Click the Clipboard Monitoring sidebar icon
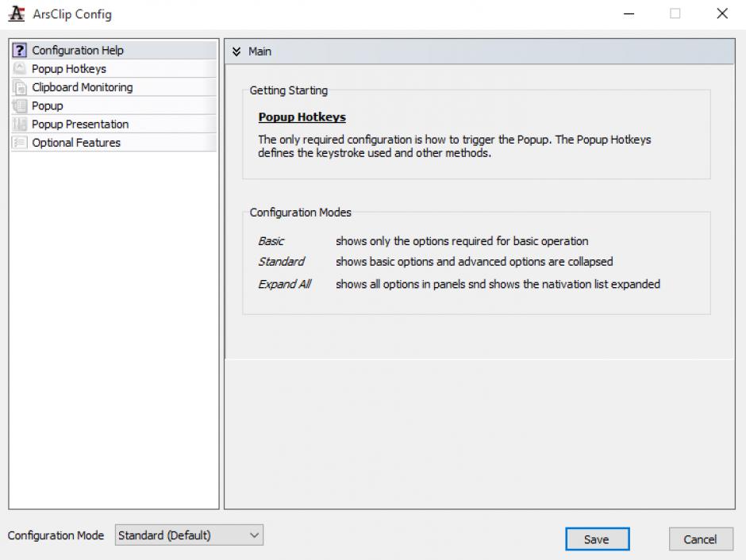The image size is (746, 560). [x=20, y=87]
